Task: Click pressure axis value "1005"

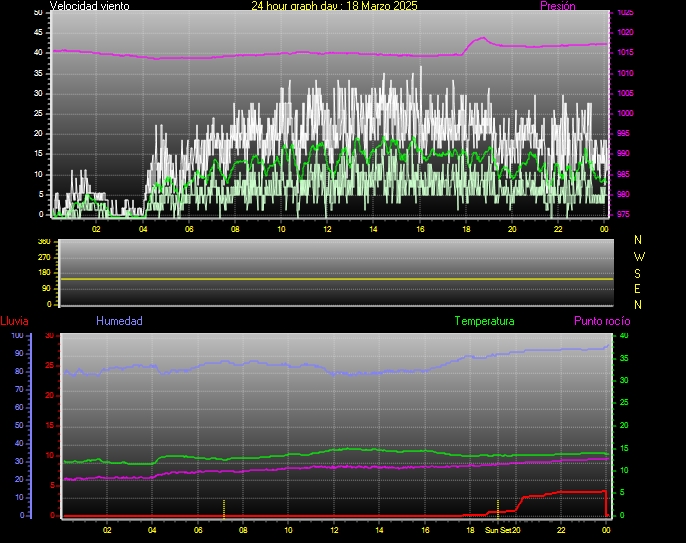Action: coord(625,93)
